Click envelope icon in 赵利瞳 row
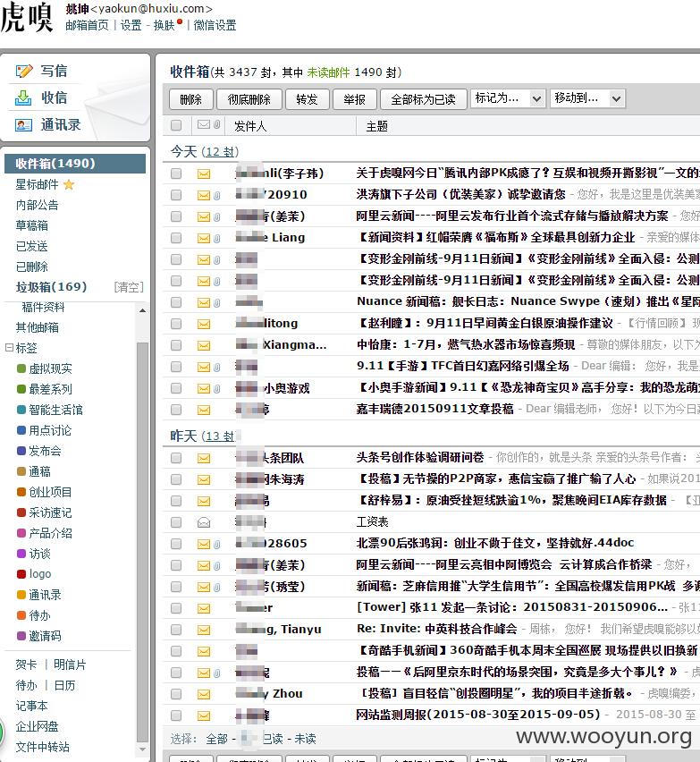The height and width of the screenshot is (762, 700). 204,324
